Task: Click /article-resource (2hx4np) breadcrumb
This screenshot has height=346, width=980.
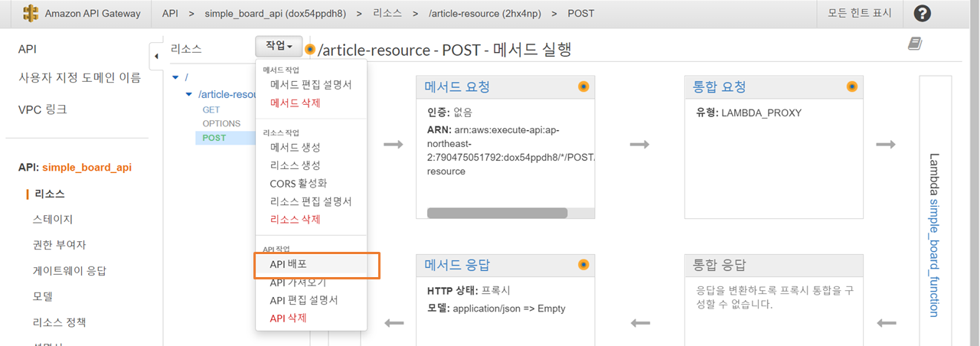Action: [484, 14]
